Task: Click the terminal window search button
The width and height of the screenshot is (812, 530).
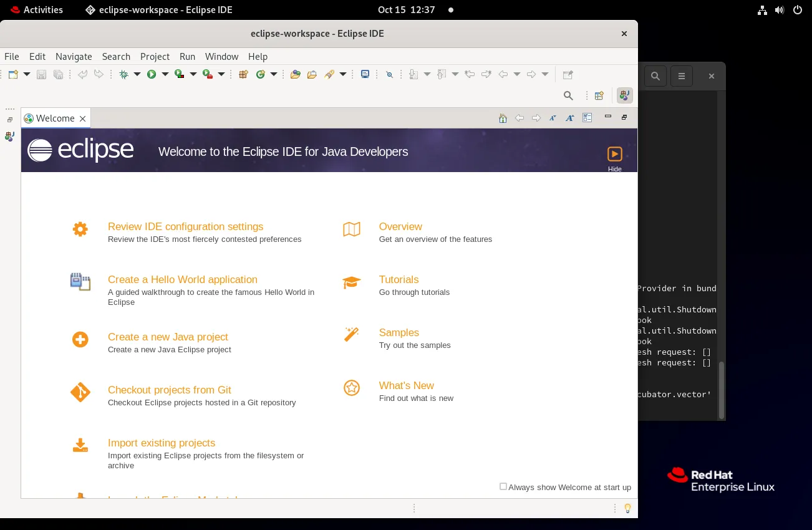Action: pos(655,76)
